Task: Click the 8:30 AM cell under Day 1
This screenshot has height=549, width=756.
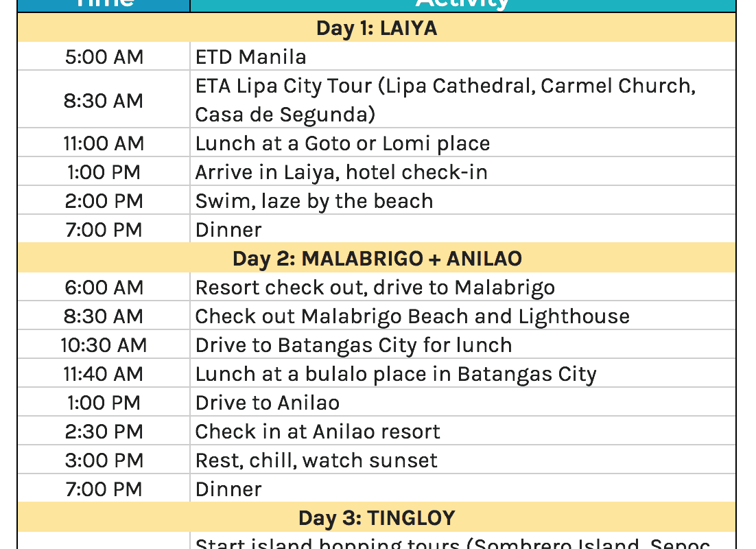Action: [x=104, y=101]
